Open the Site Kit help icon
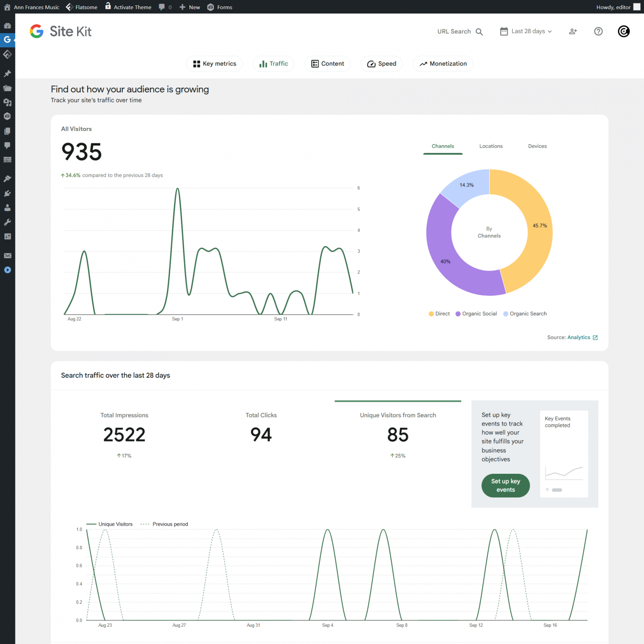 tap(598, 31)
